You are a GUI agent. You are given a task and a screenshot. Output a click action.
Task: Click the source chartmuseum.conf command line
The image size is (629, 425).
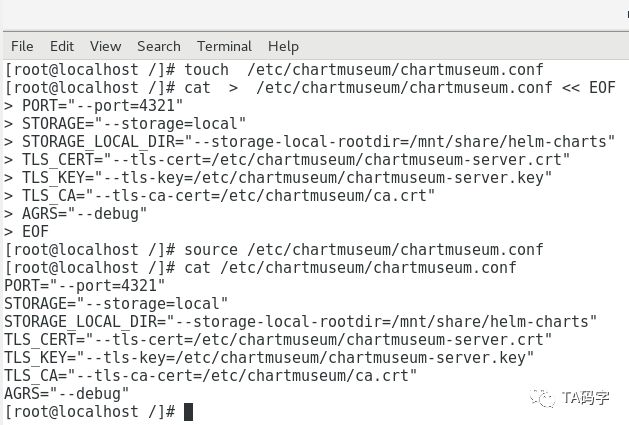click(274, 250)
